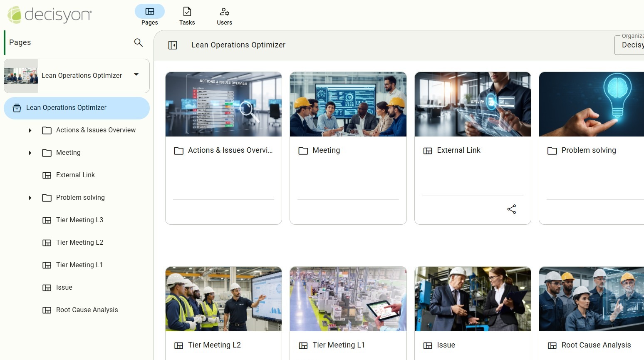This screenshot has width=644, height=360.
Task: Open the Problem solving card title
Action: [x=588, y=150]
